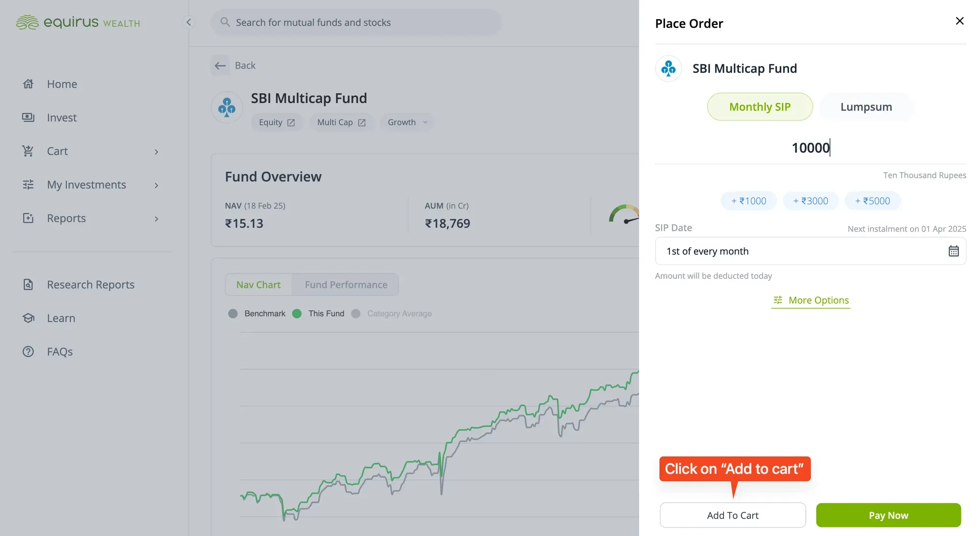This screenshot has width=980, height=536.
Task: Click the calendar icon in SIP Date
Action: 953,251
